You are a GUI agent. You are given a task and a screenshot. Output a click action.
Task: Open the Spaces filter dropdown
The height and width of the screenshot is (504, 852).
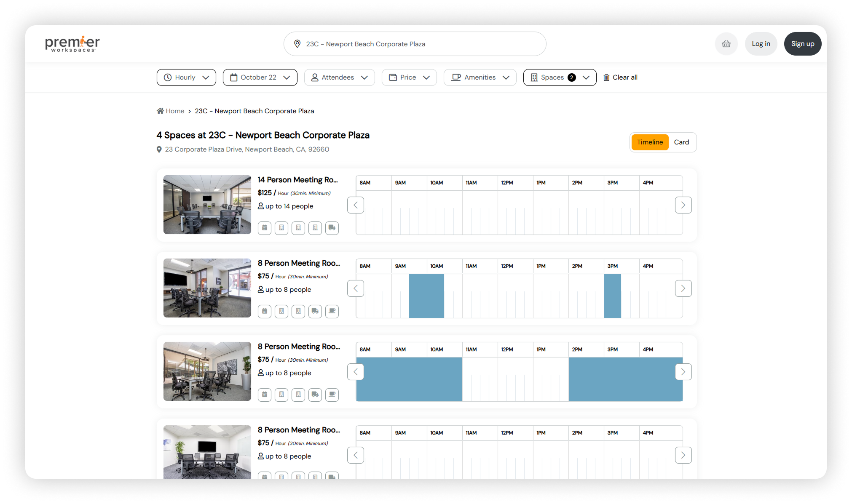[560, 77]
